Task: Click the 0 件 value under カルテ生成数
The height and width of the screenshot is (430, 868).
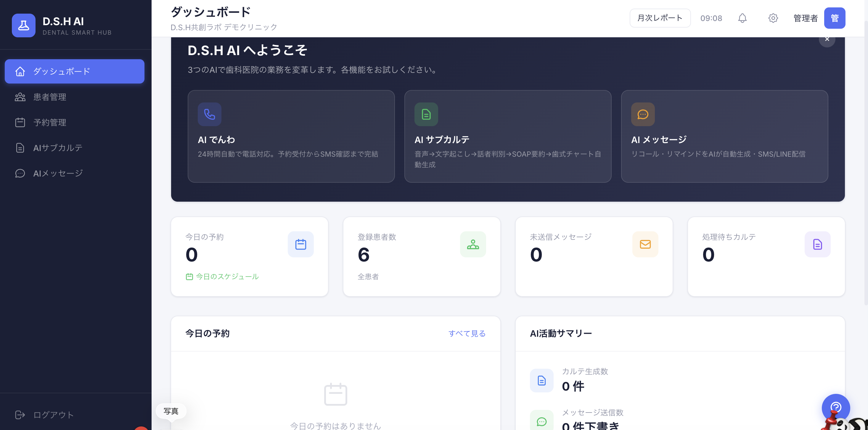Action: coord(573,386)
